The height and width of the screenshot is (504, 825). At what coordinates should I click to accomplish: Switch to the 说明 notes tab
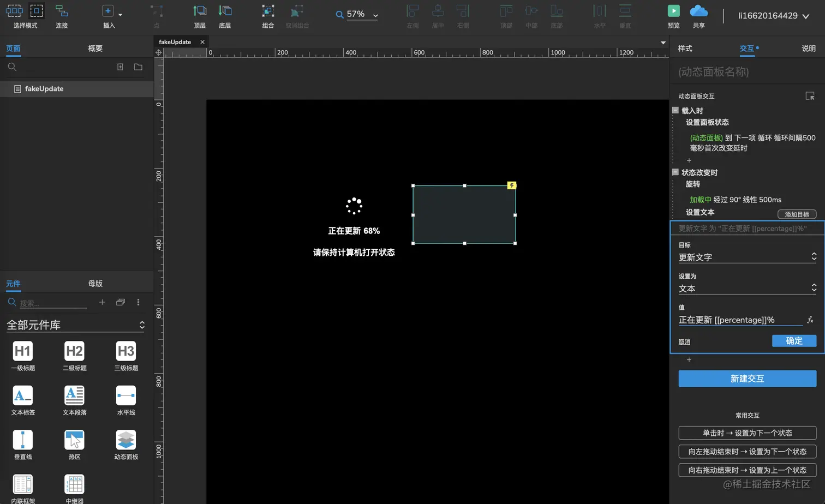click(809, 49)
